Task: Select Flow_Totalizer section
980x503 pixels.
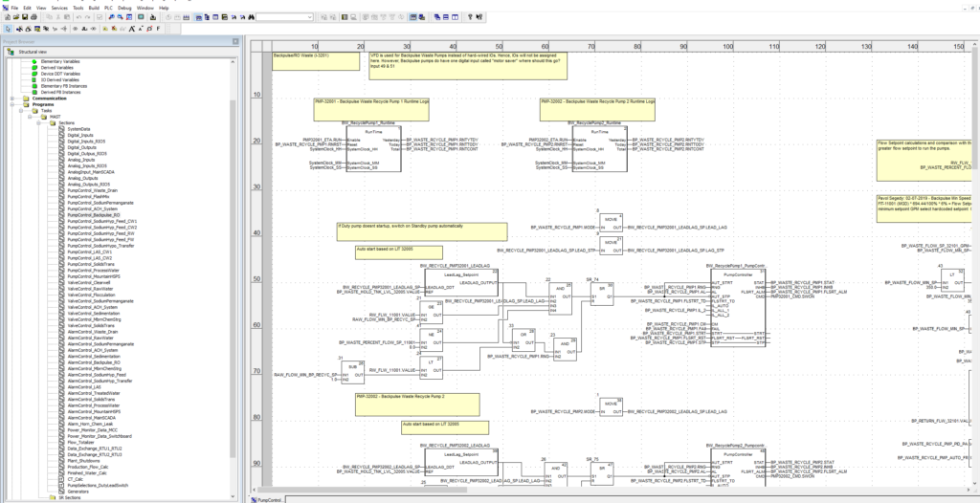Action: (80, 443)
